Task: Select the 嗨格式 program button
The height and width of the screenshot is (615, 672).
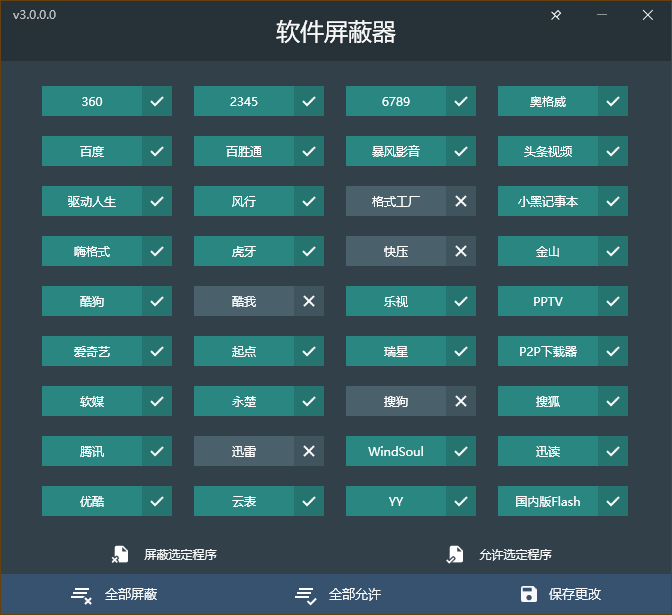Action: (92, 251)
